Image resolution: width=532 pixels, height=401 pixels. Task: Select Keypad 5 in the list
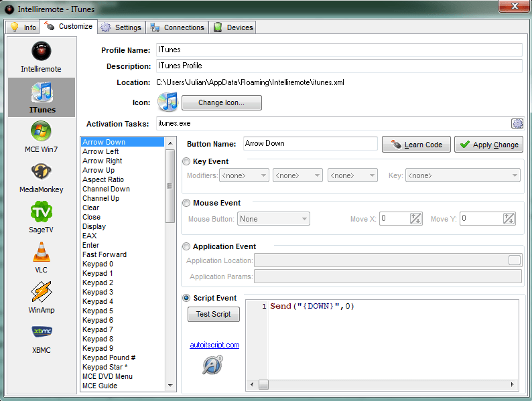(x=123, y=311)
